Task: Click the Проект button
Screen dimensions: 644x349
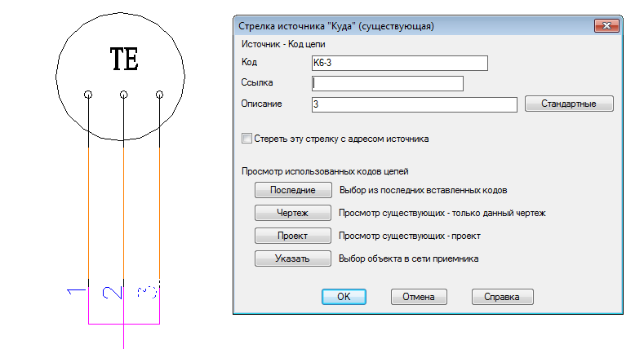Action: (293, 236)
